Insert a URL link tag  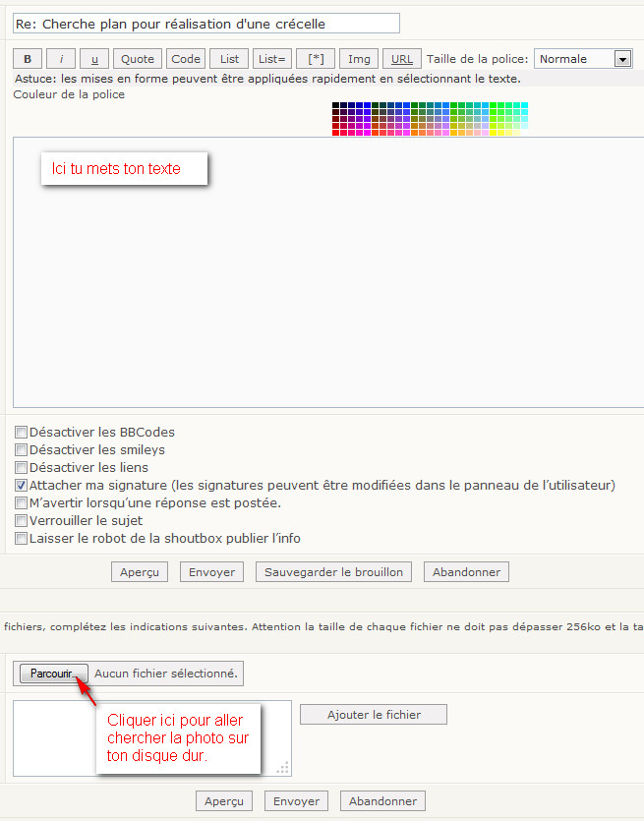click(401, 59)
